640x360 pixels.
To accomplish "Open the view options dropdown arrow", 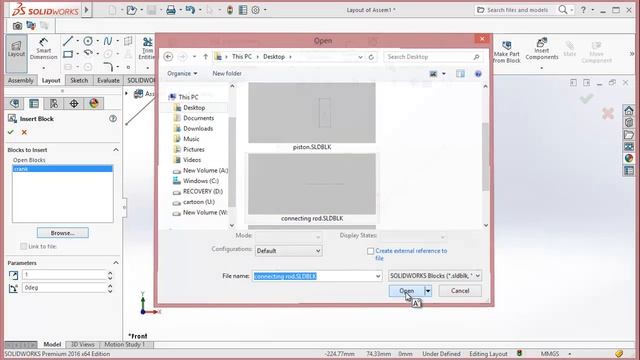I will click(x=444, y=74).
